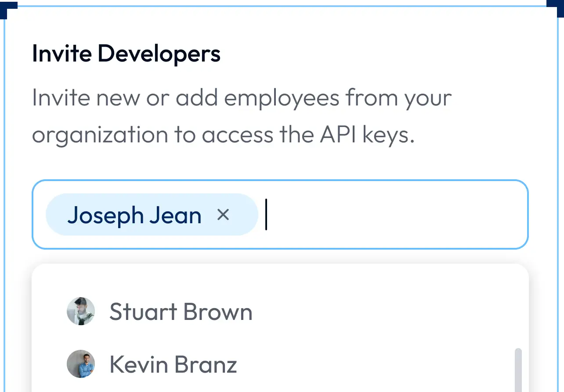Click the empty right side of Kevin Branz's row

point(373,364)
